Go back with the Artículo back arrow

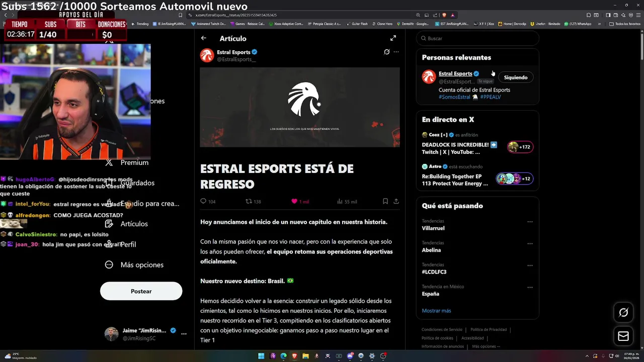203,38
